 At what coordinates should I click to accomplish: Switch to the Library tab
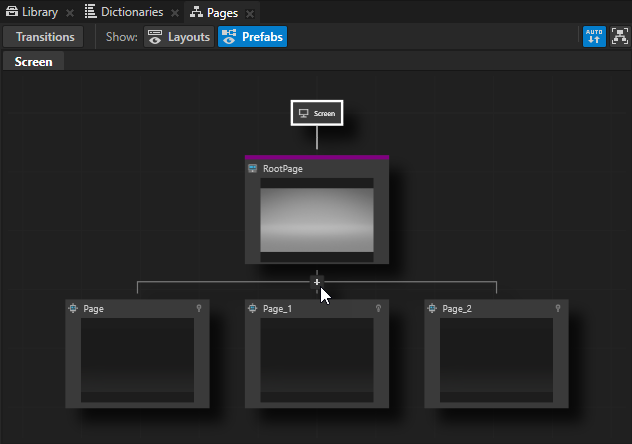[x=32, y=12]
